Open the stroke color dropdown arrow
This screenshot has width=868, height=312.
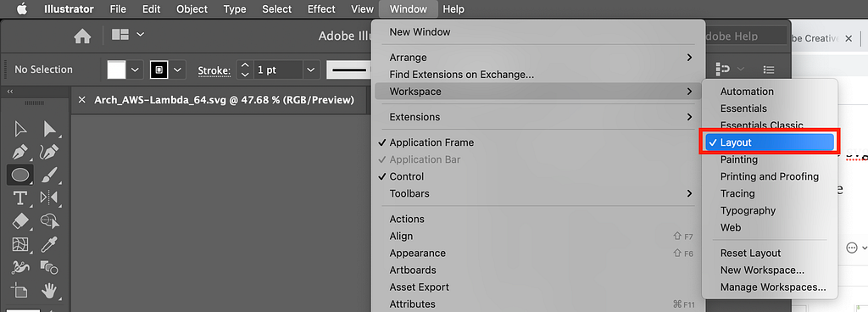(x=177, y=70)
